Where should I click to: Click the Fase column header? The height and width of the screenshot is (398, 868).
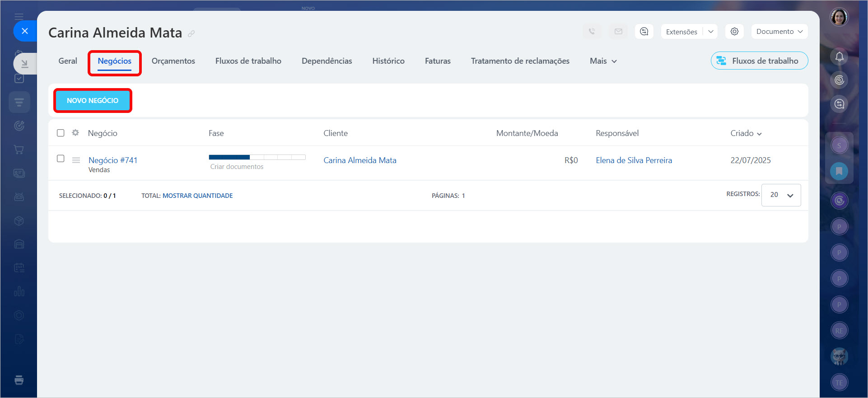pos(216,133)
